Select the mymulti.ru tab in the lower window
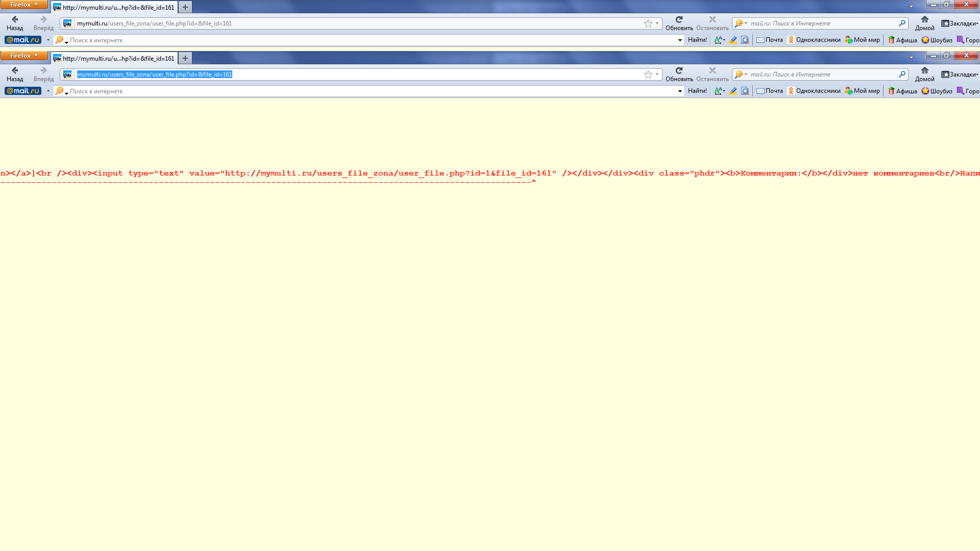Image resolution: width=980 pixels, height=551 pixels. click(x=114, y=58)
